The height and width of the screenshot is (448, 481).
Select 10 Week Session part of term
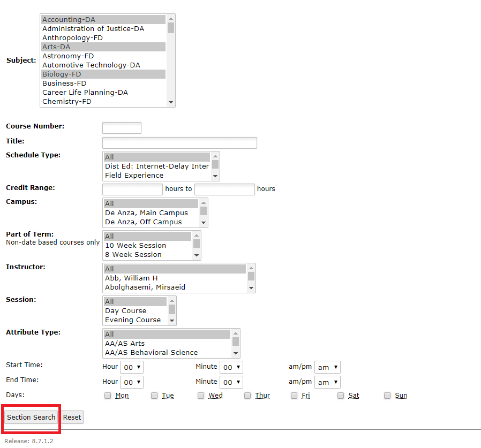tap(136, 246)
